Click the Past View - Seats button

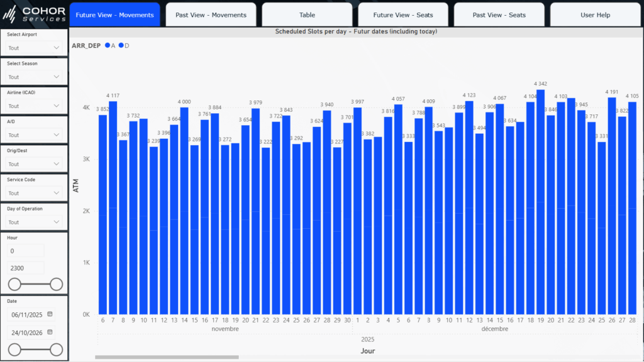point(499,15)
